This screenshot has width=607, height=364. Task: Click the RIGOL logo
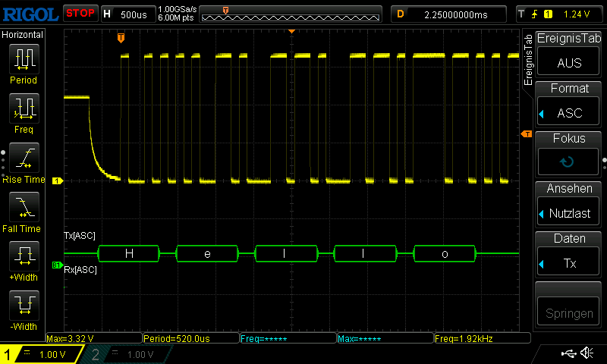point(30,14)
